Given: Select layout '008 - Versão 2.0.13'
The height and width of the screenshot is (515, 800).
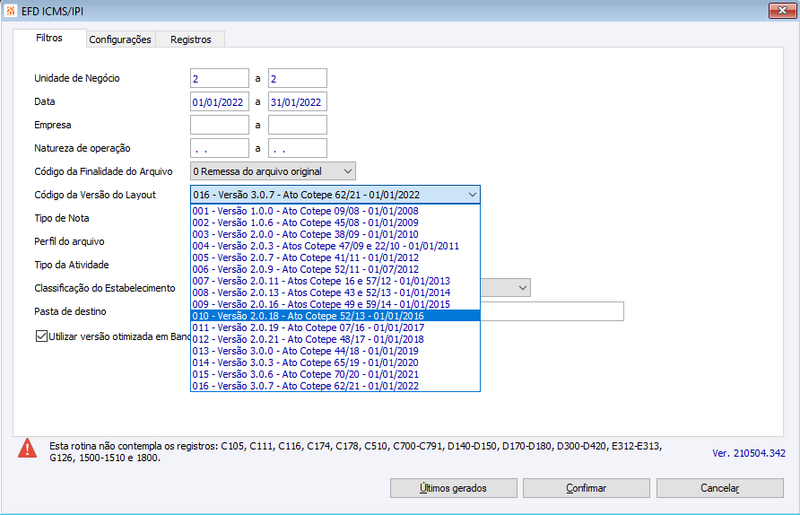Looking at the screenshot, I should point(335,292).
